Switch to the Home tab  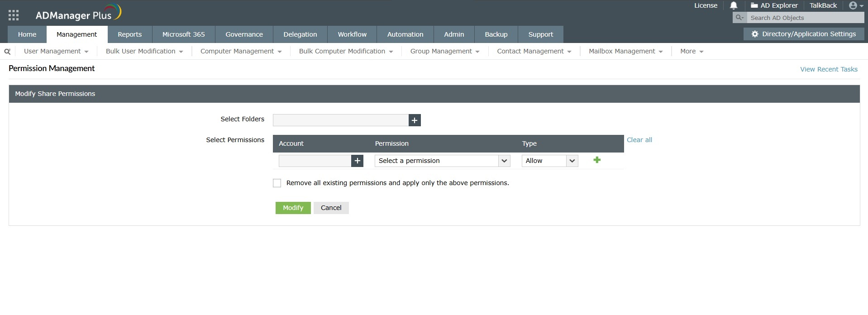(27, 34)
